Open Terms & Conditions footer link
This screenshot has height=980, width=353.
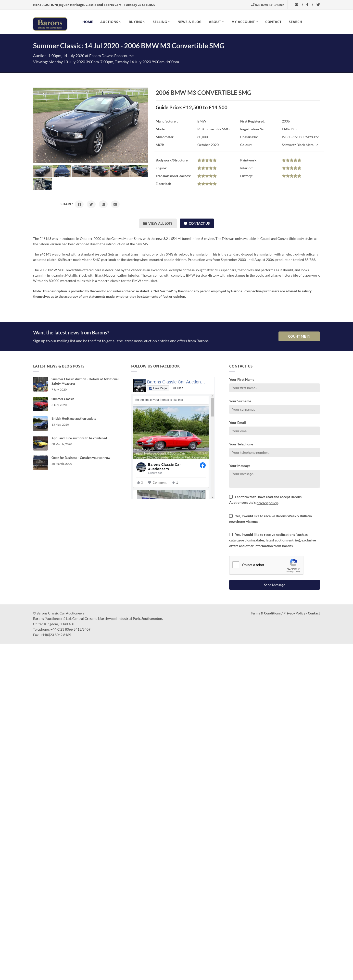coord(265,613)
